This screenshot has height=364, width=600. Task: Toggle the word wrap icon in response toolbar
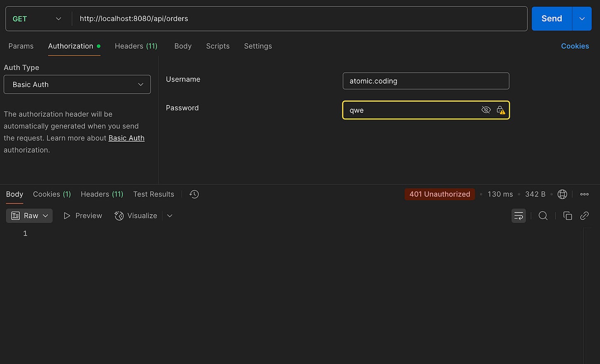pyautogui.click(x=518, y=216)
